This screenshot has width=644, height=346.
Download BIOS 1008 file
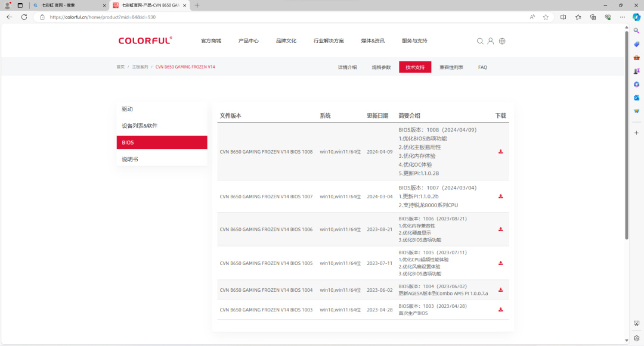click(501, 152)
